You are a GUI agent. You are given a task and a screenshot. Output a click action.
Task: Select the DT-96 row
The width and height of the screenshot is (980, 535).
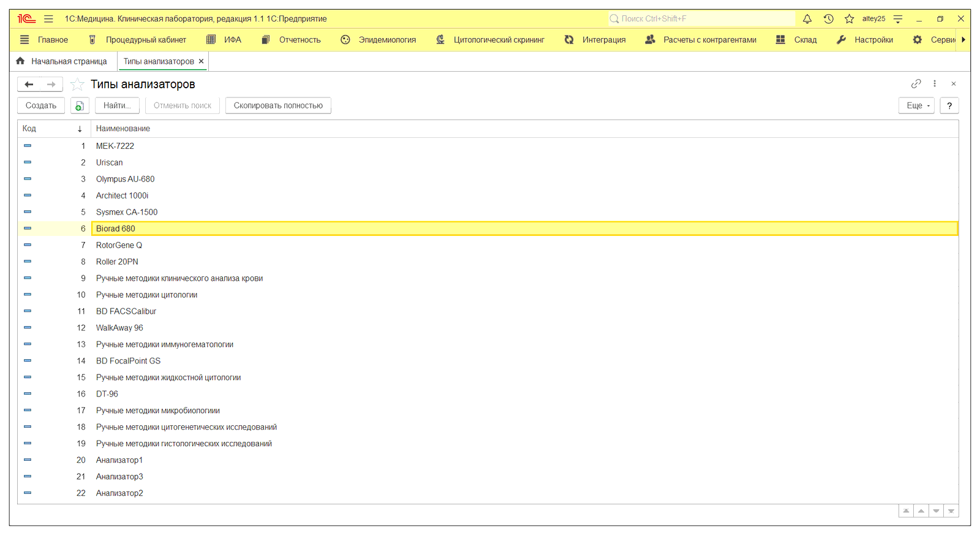488,394
